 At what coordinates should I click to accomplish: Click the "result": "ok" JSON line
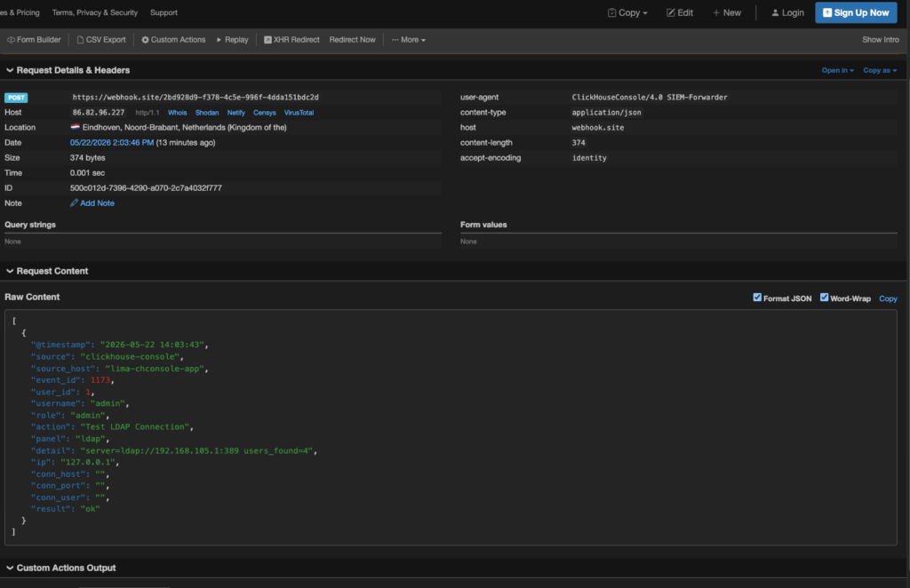point(65,509)
